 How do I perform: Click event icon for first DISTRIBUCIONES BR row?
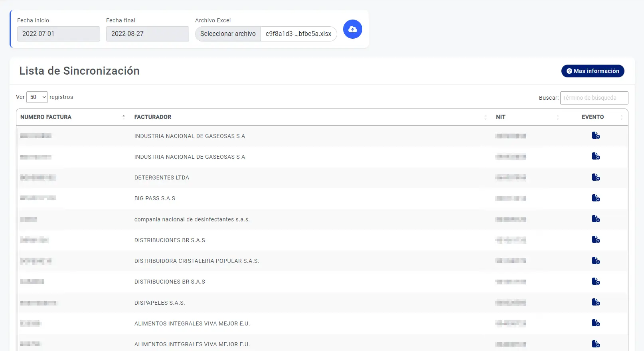596,240
